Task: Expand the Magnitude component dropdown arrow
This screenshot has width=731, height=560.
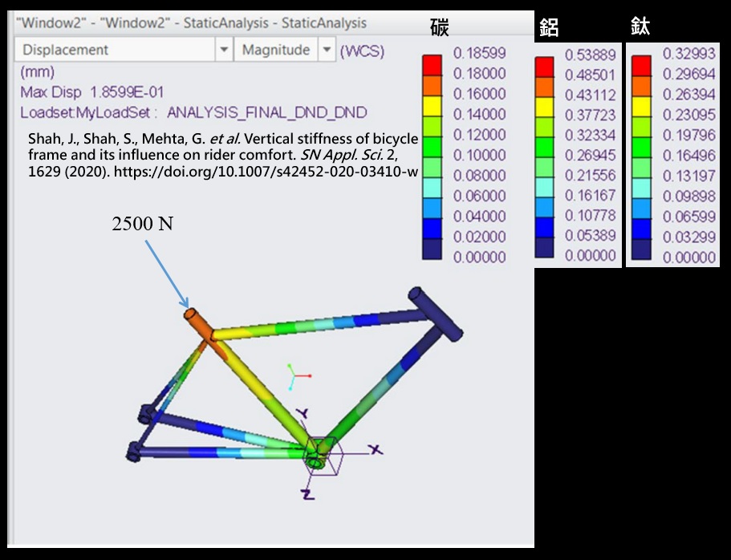Action: [x=326, y=50]
